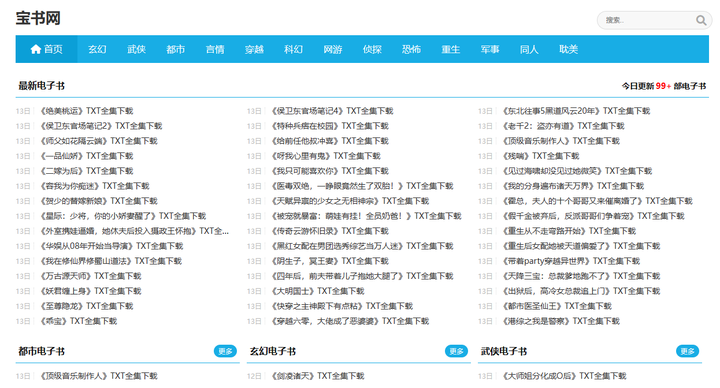Open the 科幻 category menu
Screen dimensions: 720x388
pyautogui.click(x=293, y=49)
